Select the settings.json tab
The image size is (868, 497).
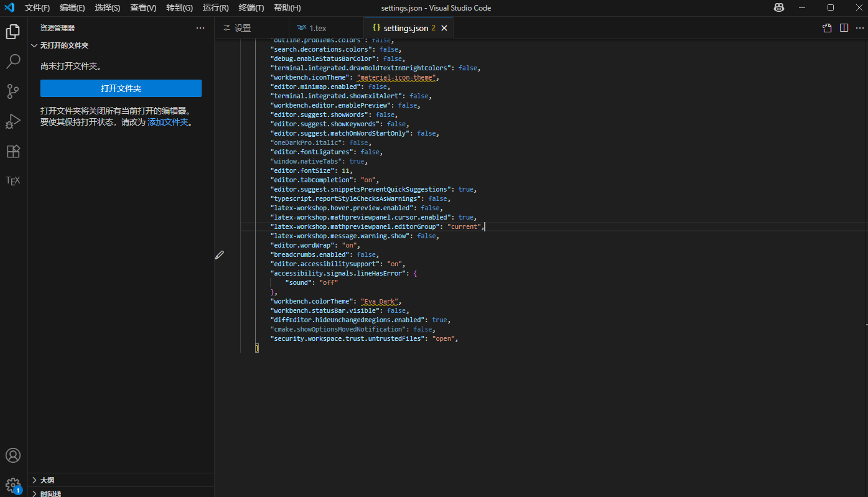tap(408, 28)
